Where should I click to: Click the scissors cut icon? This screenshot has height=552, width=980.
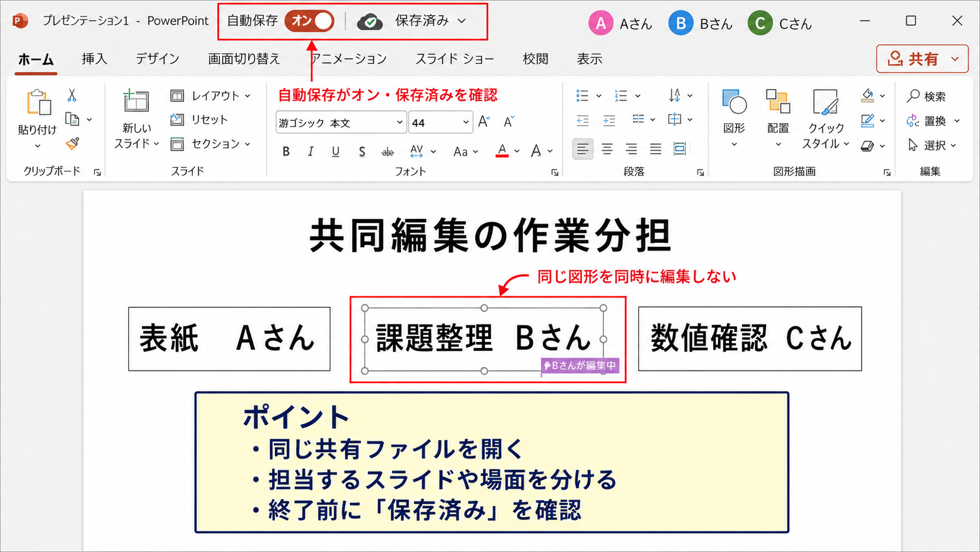[x=72, y=95]
